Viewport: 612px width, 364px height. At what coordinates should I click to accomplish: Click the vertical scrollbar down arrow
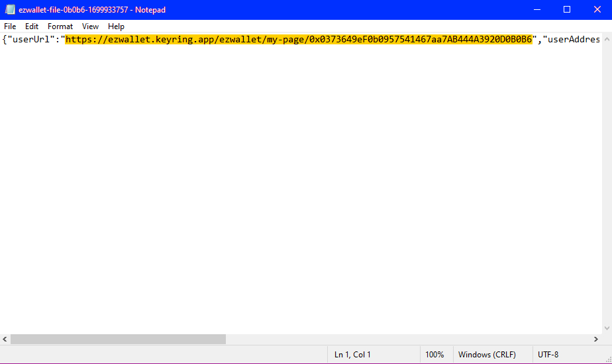(x=606, y=328)
